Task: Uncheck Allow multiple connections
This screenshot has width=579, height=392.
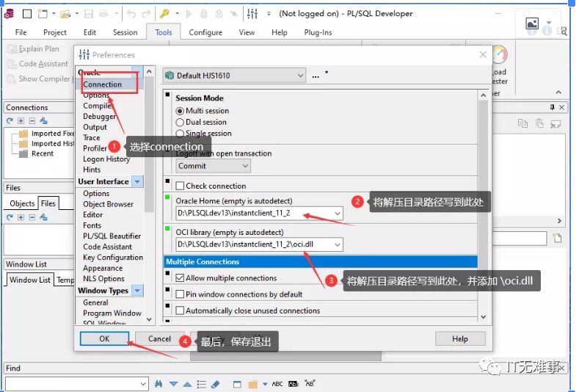Action: click(180, 277)
